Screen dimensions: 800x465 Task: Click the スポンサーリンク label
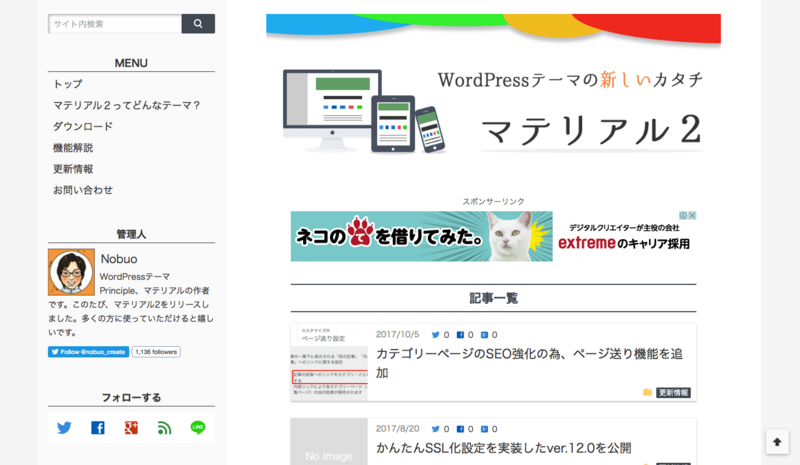(493, 202)
